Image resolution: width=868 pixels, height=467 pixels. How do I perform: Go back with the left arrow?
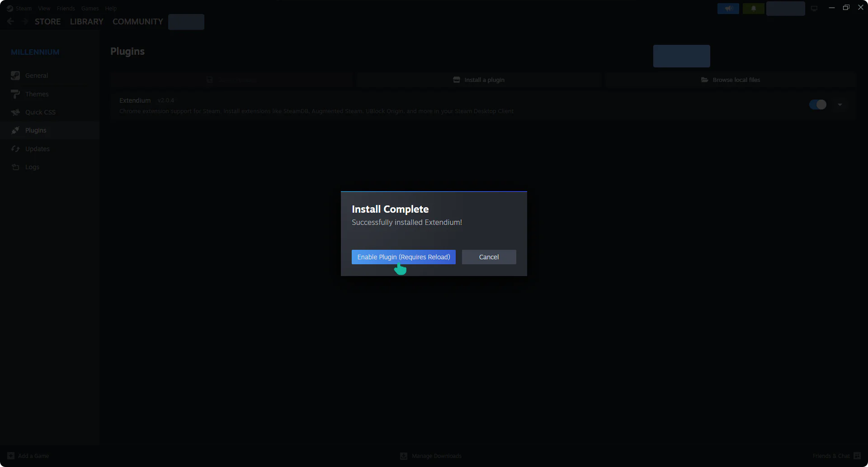(x=11, y=21)
